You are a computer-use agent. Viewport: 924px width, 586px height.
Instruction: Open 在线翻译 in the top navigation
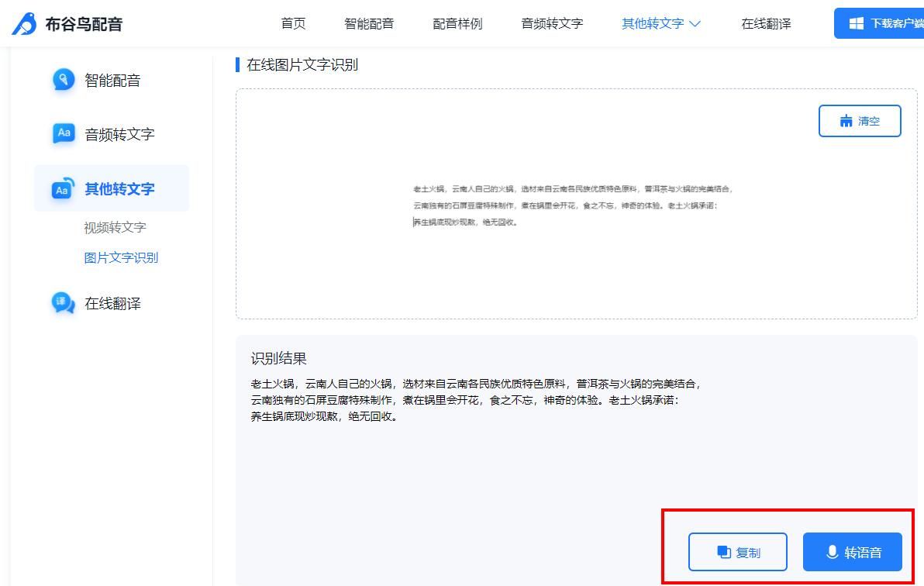coord(766,23)
